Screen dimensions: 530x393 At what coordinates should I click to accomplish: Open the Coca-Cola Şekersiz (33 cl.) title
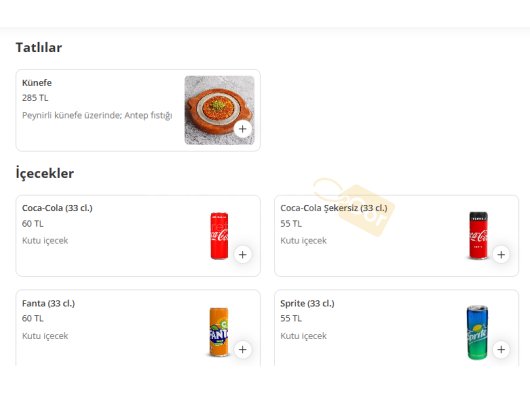tap(334, 208)
